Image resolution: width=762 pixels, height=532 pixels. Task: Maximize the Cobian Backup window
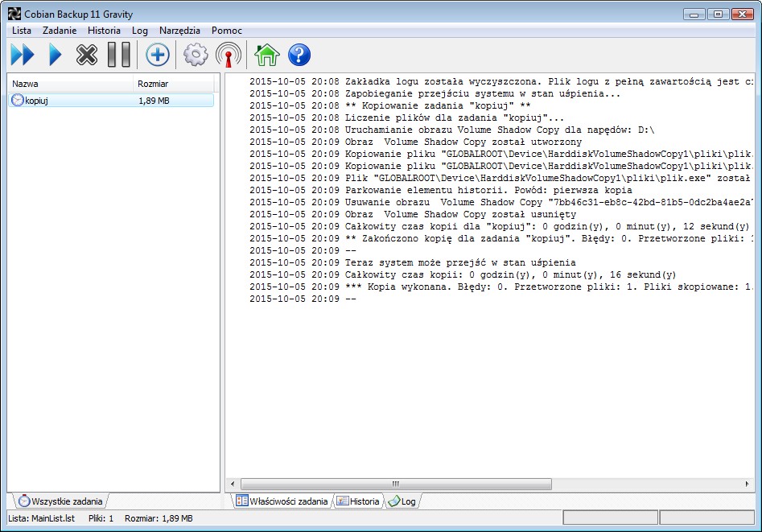tap(718, 14)
